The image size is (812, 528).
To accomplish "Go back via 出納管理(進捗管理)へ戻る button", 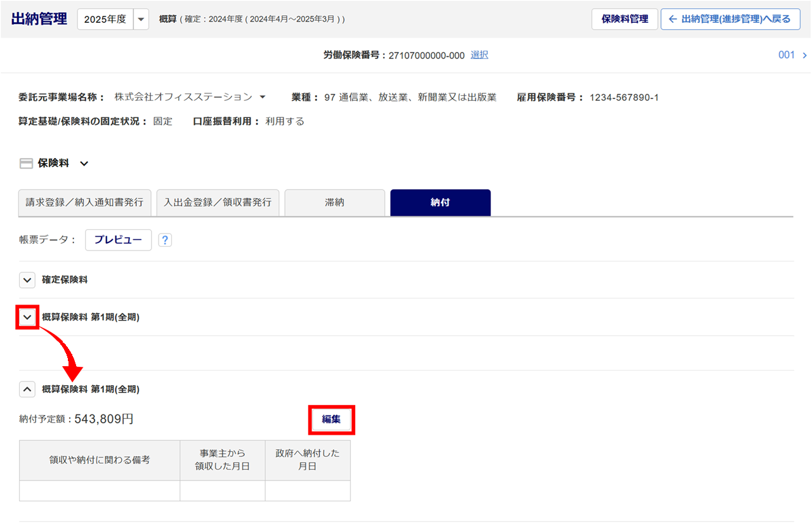I will tap(730, 19).
